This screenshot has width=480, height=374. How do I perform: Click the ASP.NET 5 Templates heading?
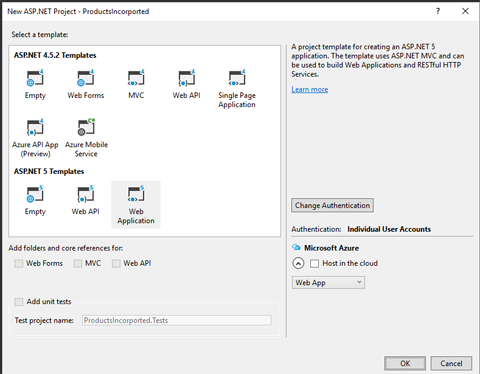pos(49,171)
